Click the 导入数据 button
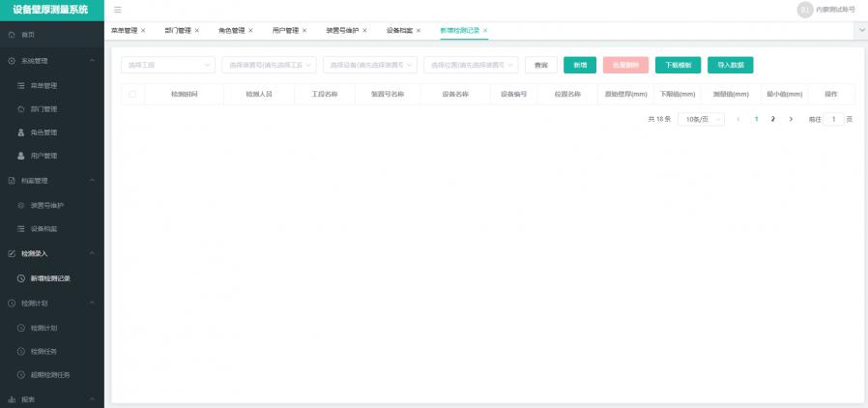The image size is (868, 408). click(x=730, y=65)
